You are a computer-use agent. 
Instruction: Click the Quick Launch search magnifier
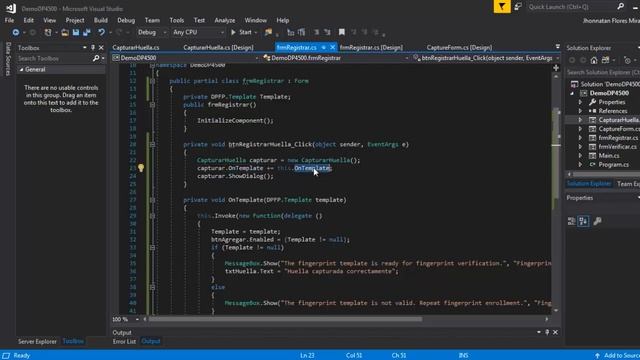tap(620, 7)
